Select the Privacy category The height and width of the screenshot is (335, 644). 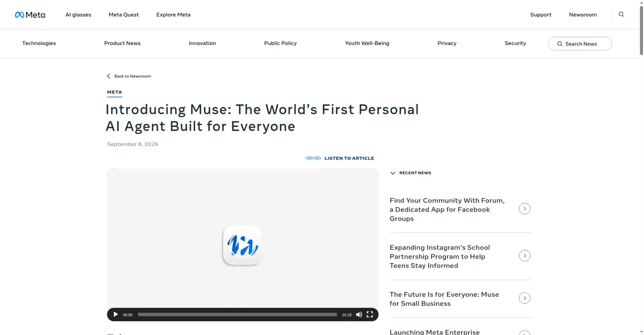(x=447, y=43)
